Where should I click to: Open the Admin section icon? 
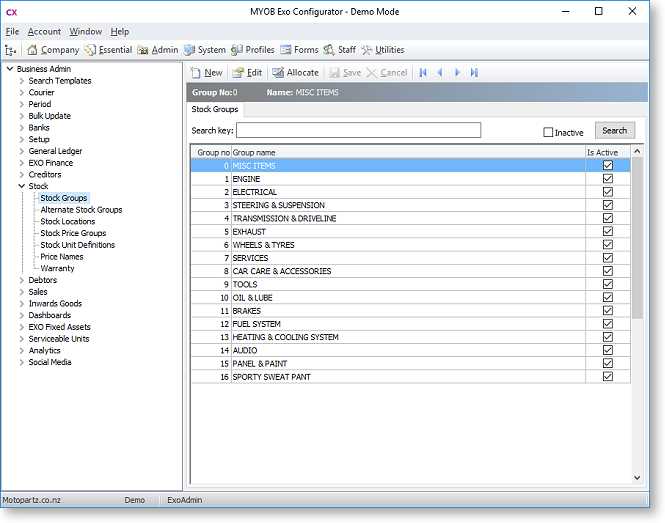(143, 50)
